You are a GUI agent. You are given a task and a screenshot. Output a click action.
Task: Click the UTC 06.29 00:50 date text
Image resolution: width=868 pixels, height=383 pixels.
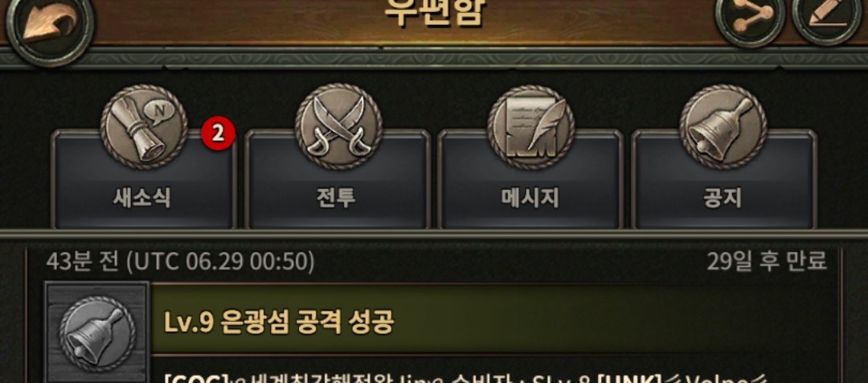coord(220,262)
